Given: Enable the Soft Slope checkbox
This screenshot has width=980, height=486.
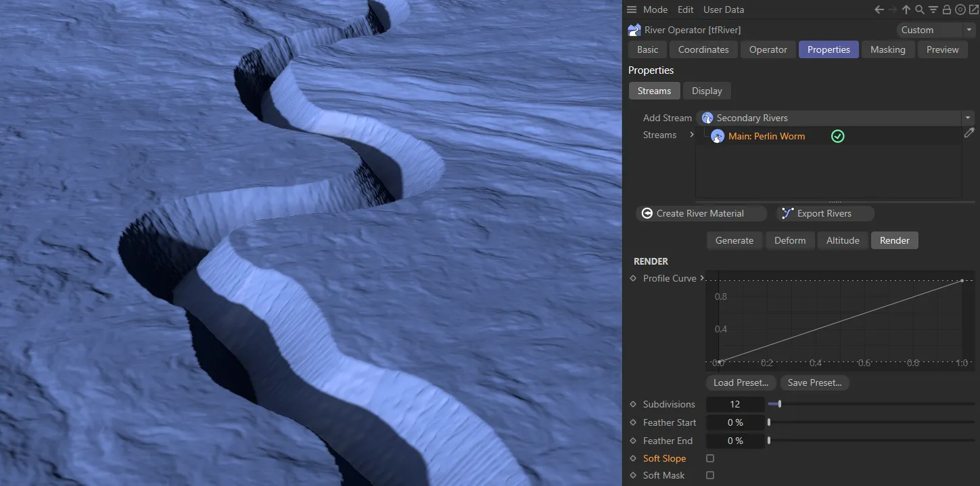Looking at the screenshot, I should [x=709, y=458].
